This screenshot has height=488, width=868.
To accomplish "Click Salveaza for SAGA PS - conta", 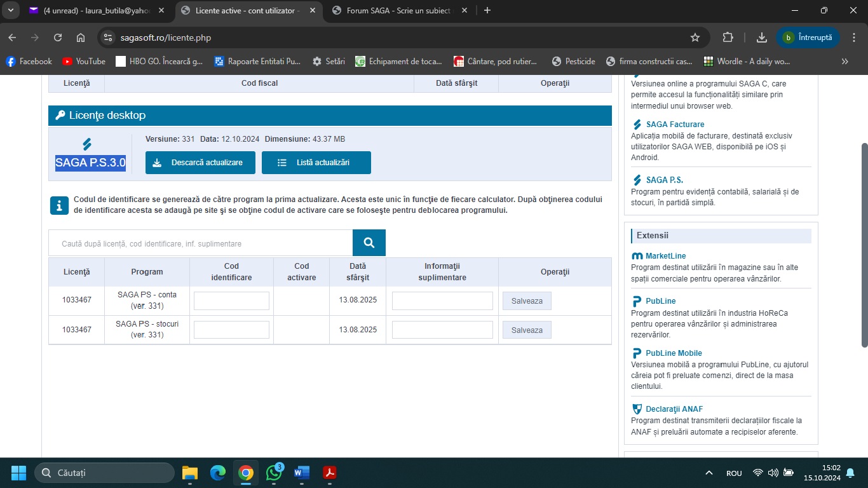I will [527, 301].
